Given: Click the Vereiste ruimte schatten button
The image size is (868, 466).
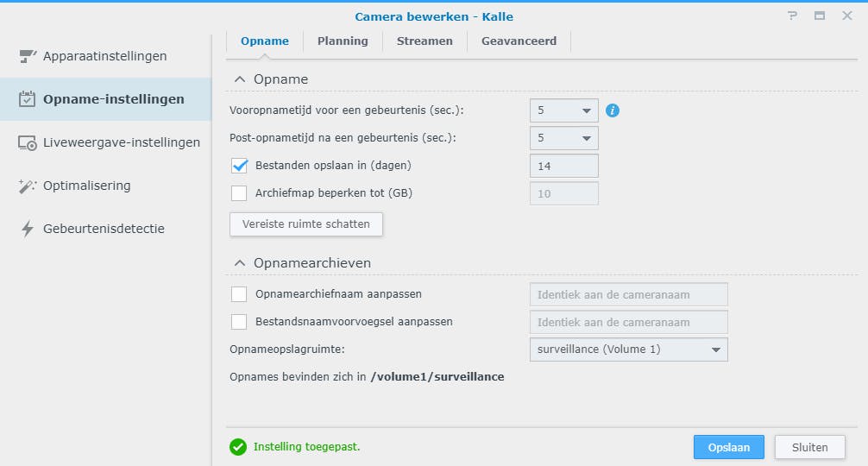Looking at the screenshot, I should tap(306, 224).
